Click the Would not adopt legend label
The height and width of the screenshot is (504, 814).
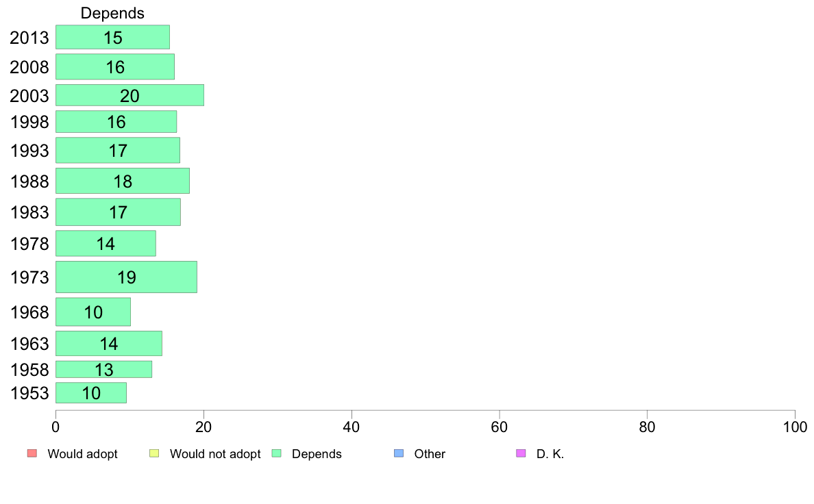[215, 453]
